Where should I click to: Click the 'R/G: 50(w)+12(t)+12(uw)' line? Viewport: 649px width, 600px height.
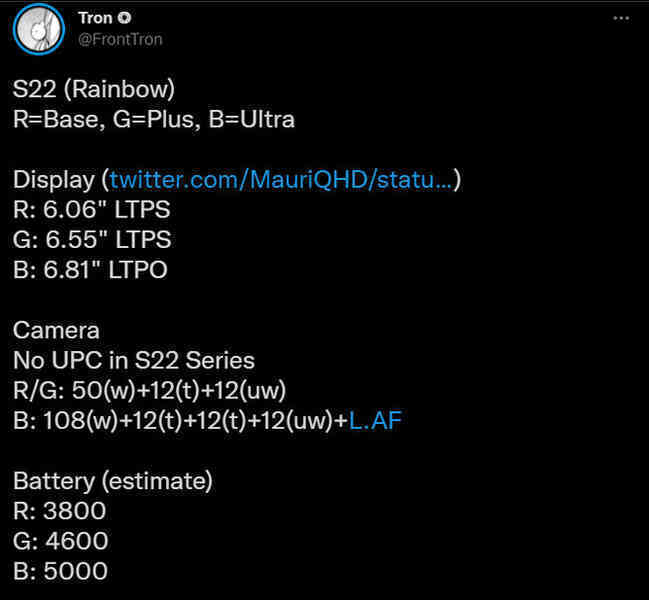[x=149, y=391]
